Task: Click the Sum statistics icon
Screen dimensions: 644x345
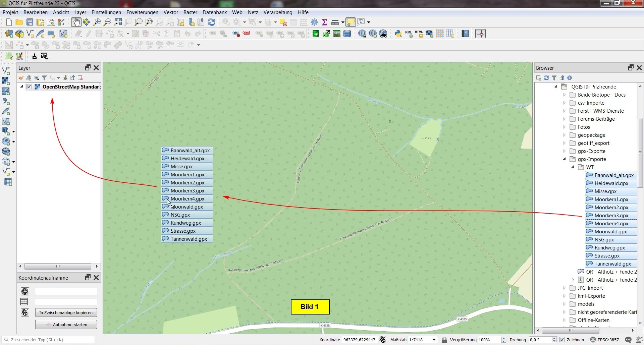Action: tap(324, 22)
